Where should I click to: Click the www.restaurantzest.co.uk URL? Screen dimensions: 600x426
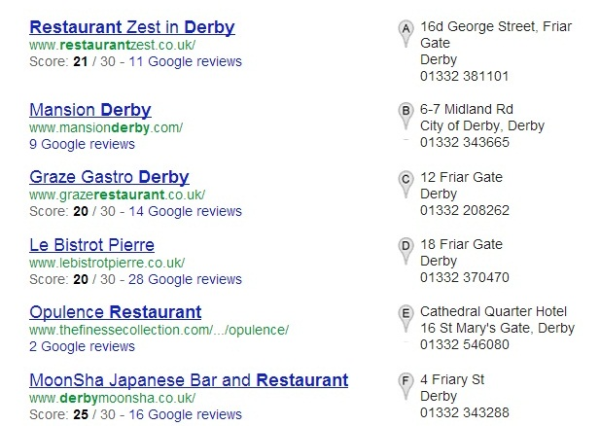click(112, 45)
